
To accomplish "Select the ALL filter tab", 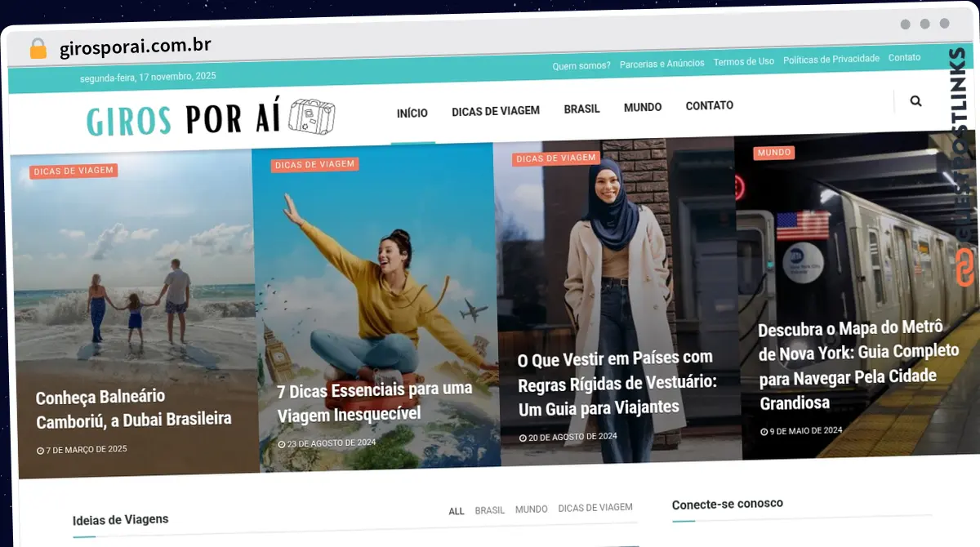I will (457, 511).
